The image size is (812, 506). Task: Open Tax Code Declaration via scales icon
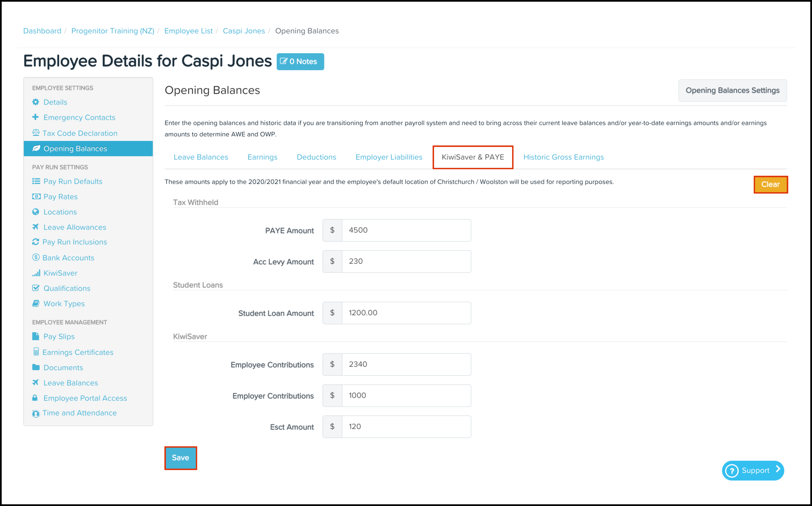tap(36, 133)
